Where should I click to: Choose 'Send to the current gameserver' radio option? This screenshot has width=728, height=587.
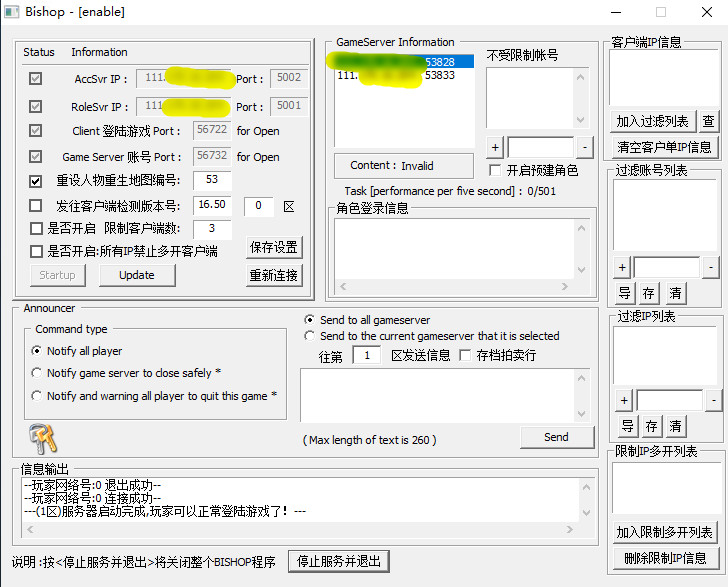coord(310,336)
